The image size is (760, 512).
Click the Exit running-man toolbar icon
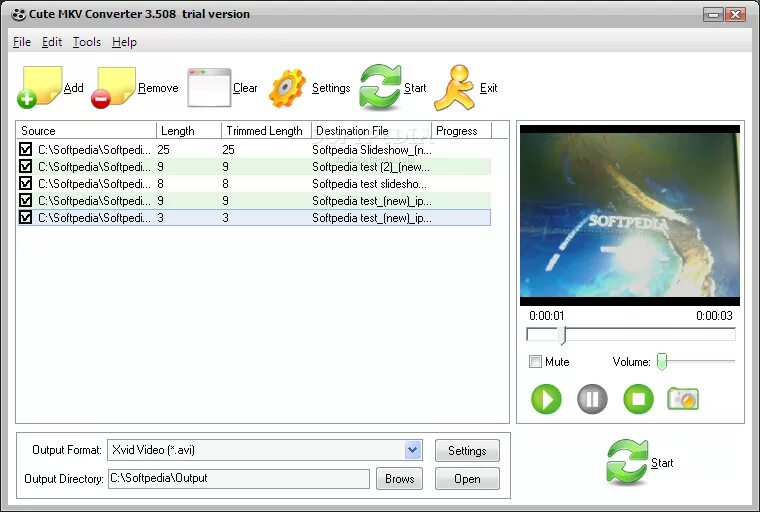click(454, 88)
